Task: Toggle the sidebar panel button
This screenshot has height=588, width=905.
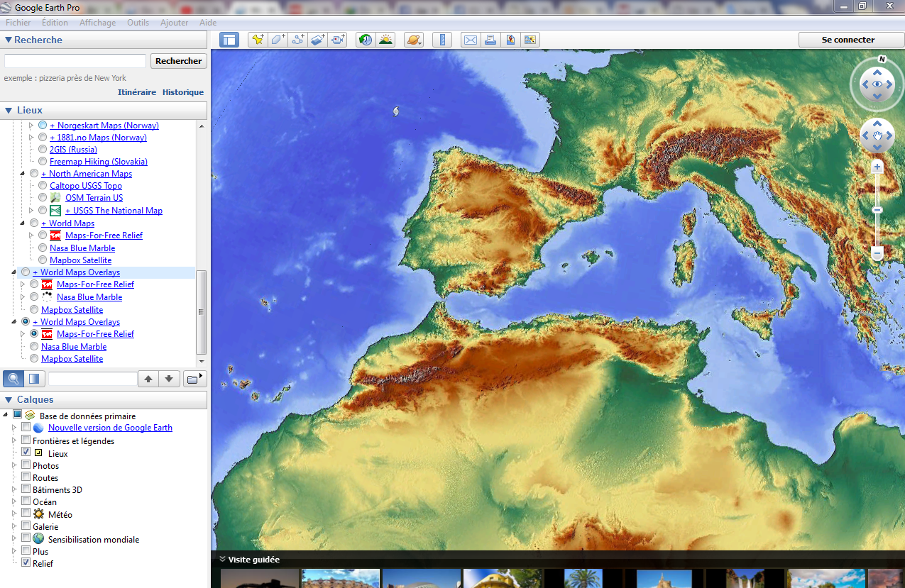Action: point(229,40)
